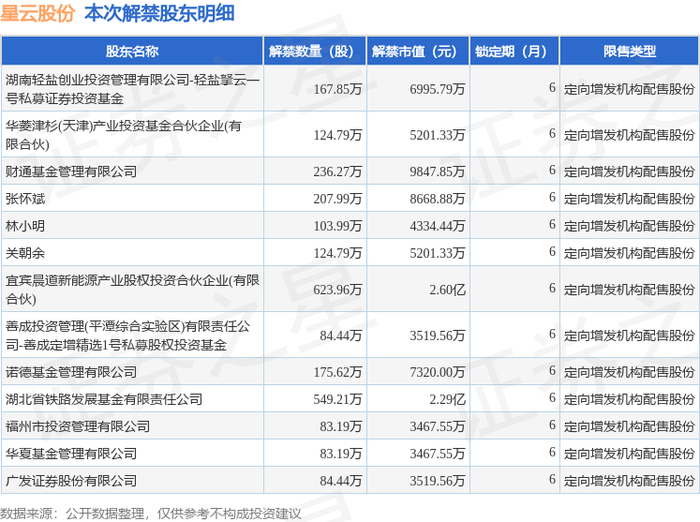Click shareholder 宜宾晨道新能源产业股权投资合伙企业

(x=132, y=289)
